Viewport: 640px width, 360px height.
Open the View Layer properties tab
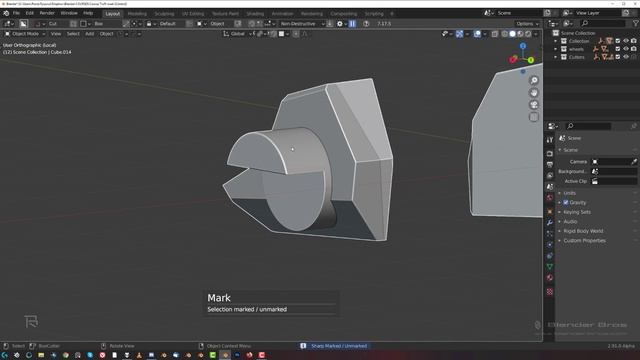[x=550, y=176]
